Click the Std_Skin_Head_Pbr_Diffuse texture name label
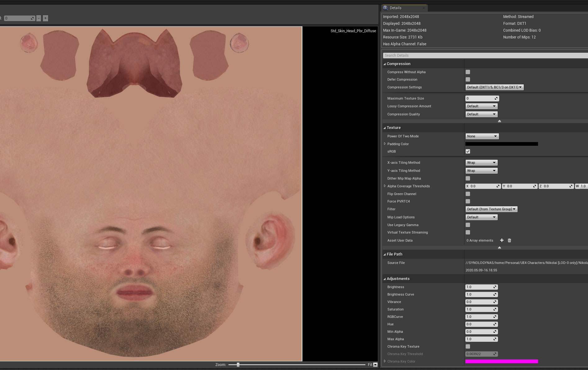 [353, 31]
